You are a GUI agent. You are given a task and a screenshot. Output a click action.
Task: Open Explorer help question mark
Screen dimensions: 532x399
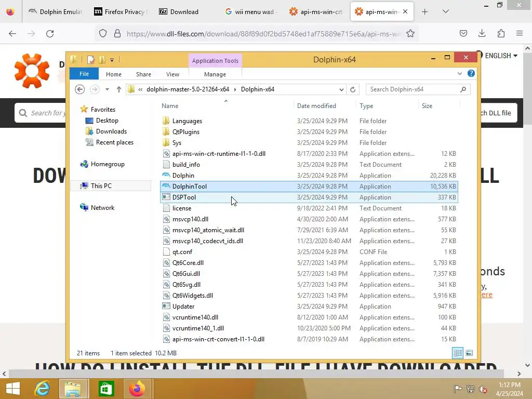471,73
